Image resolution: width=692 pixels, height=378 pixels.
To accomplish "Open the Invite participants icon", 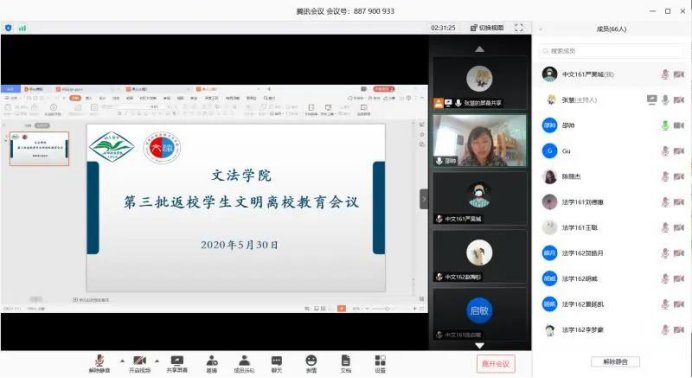I will (x=212, y=363).
